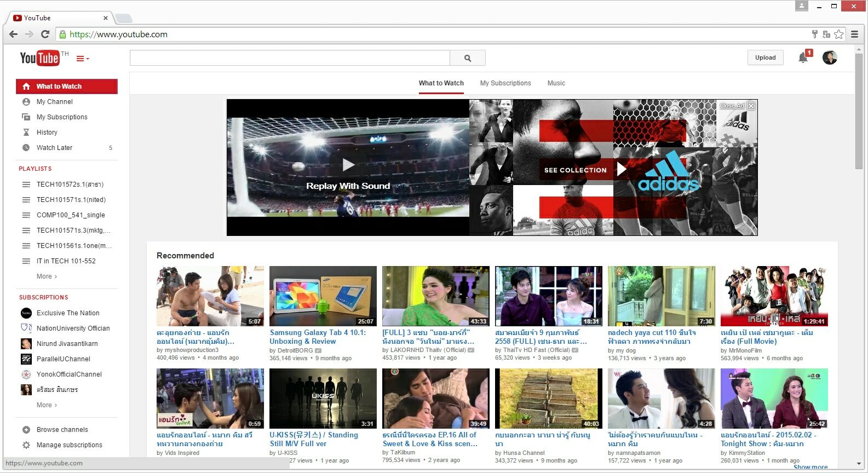Click in the YouTube search field

(x=289, y=58)
